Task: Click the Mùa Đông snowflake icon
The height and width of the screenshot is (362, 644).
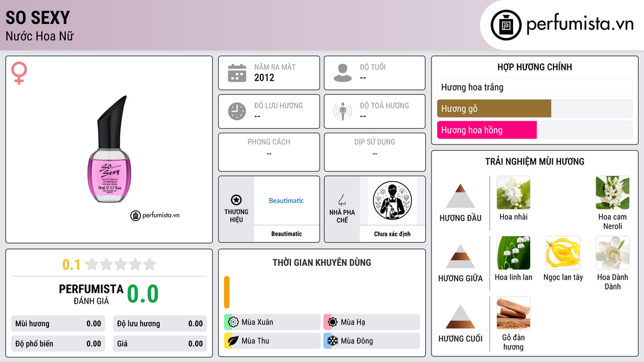Action: click(333, 341)
